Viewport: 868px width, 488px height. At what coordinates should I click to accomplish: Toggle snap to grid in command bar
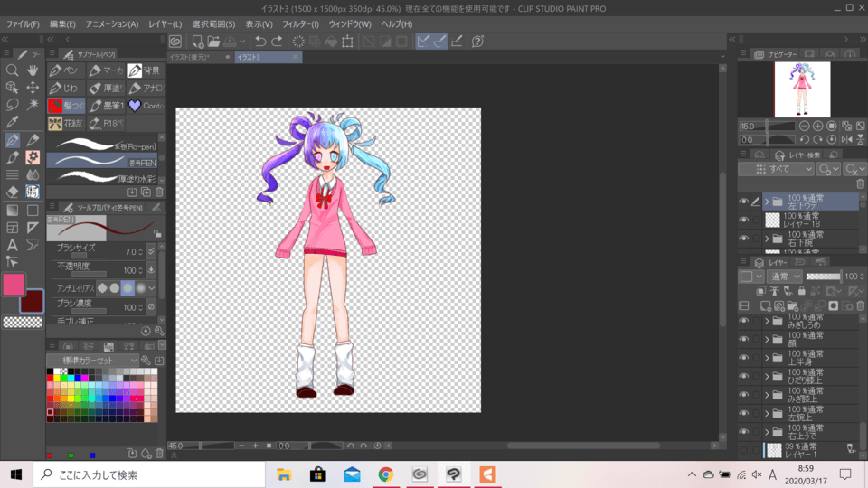457,42
